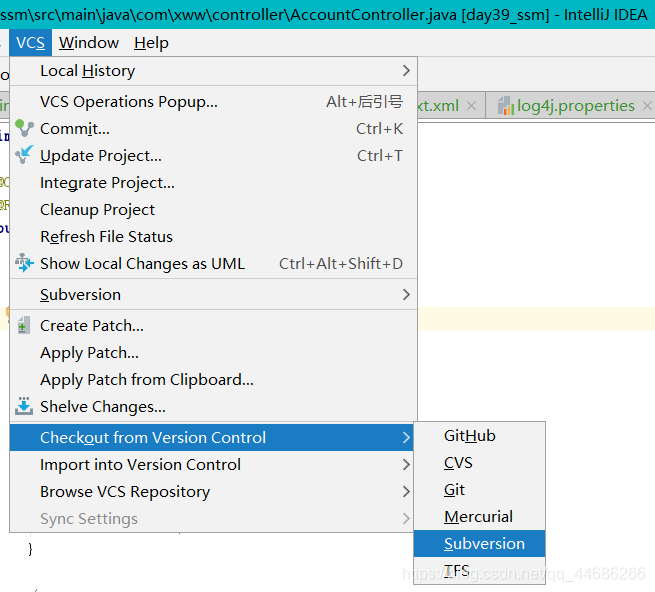Click the Ctrl+T shortcut text
655x592 pixels.
tap(380, 155)
